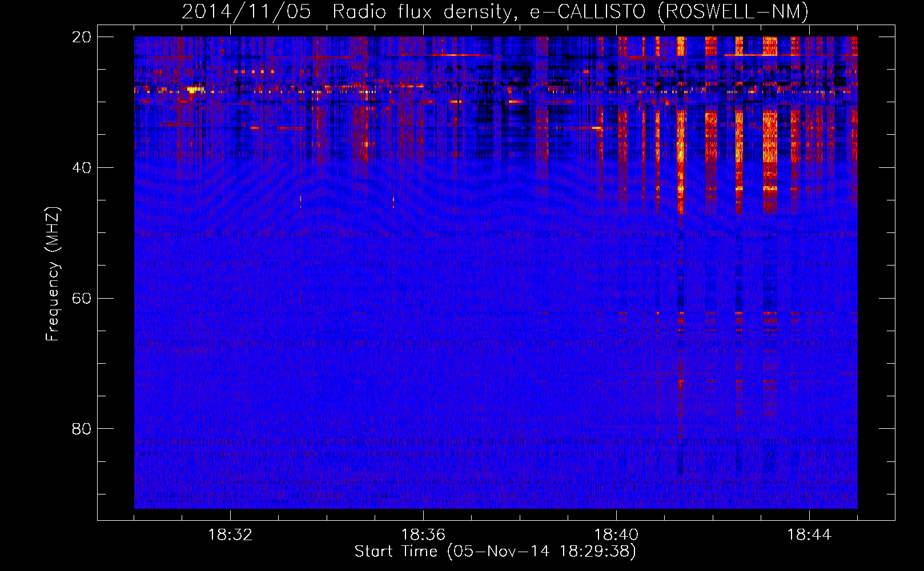Image resolution: width=924 pixels, height=571 pixels.
Task: Pick the 60 MHz frequency tick label
Action: (82, 299)
